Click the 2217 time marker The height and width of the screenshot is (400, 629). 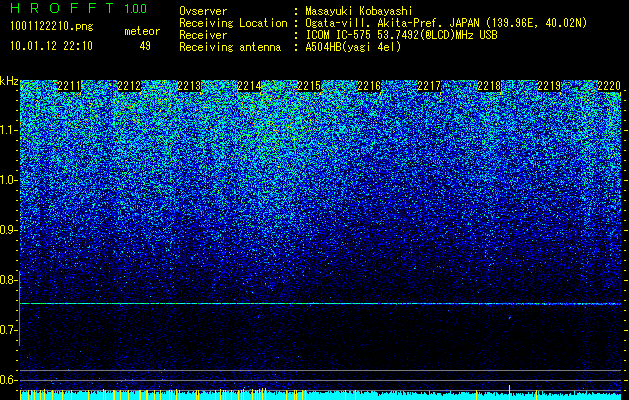click(x=429, y=86)
